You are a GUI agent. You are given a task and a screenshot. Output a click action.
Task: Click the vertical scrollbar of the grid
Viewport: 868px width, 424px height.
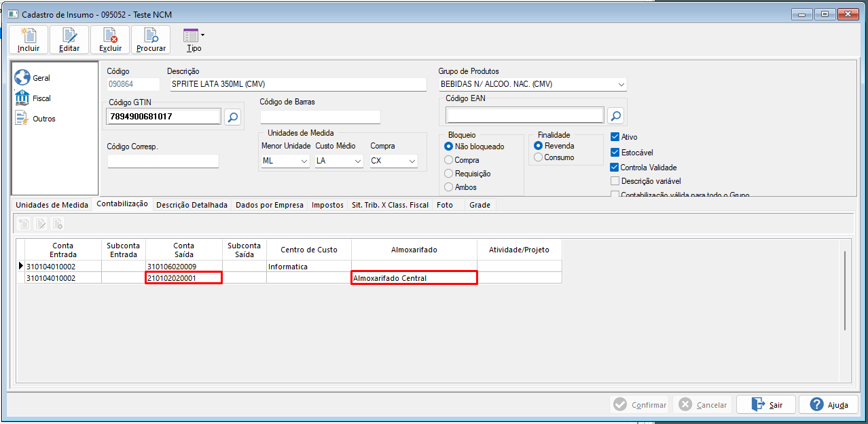pos(845,291)
